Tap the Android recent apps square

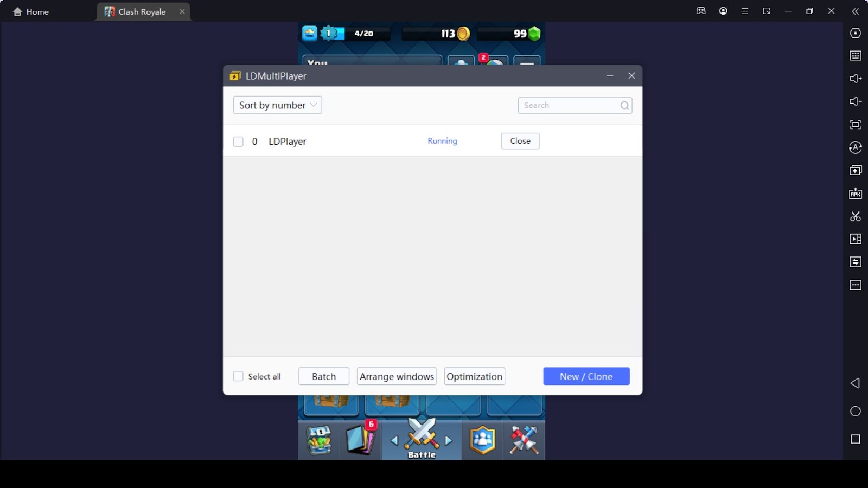(x=856, y=439)
